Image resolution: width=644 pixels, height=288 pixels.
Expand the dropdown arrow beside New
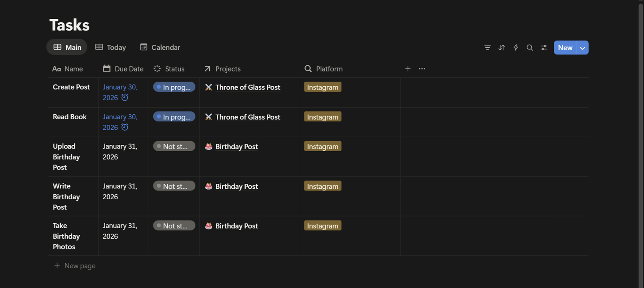[582, 48]
